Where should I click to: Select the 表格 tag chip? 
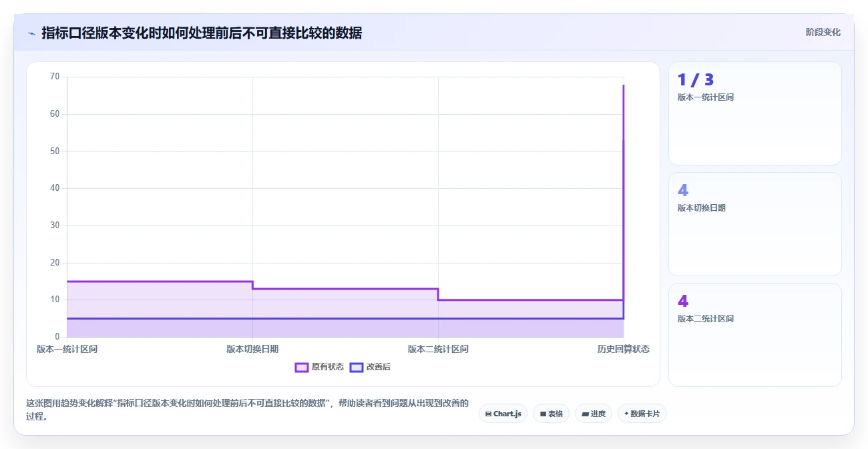(551, 414)
